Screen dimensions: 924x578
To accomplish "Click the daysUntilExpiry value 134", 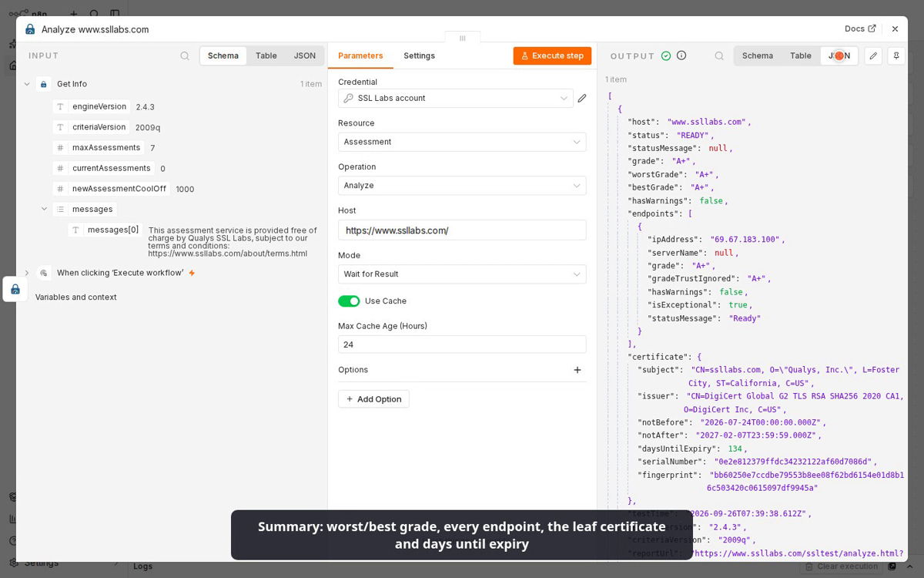I will click(735, 449).
